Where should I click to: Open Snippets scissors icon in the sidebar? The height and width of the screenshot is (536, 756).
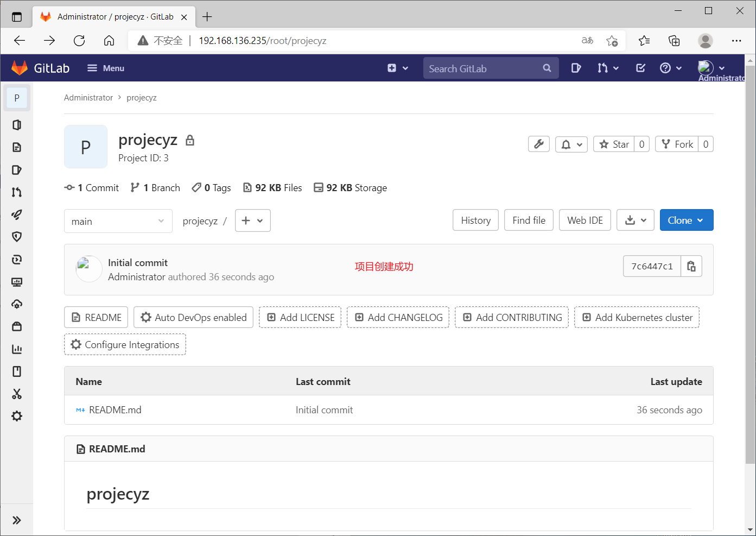[x=17, y=394]
